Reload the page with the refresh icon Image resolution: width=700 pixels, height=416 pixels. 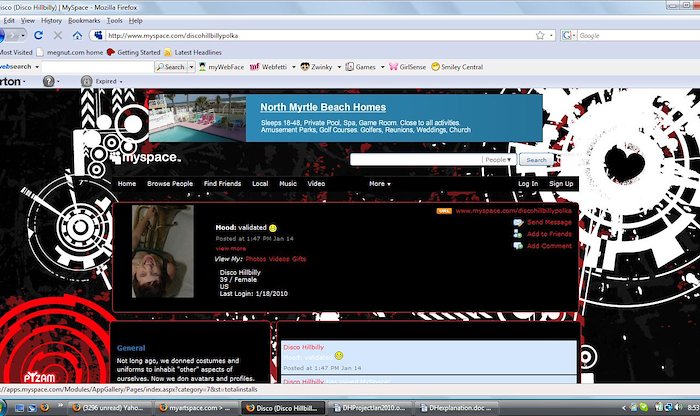tap(38, 35)
